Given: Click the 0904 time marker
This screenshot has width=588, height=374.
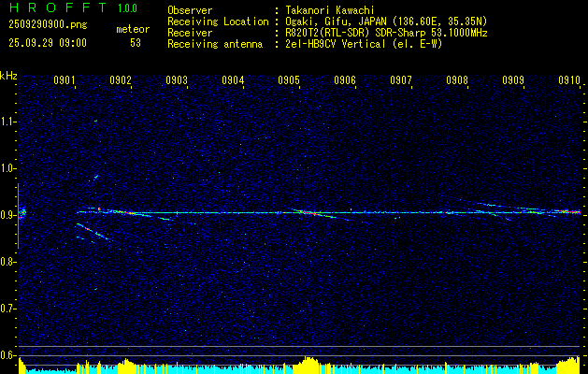Looking at the screenshot, I should 233,80.
